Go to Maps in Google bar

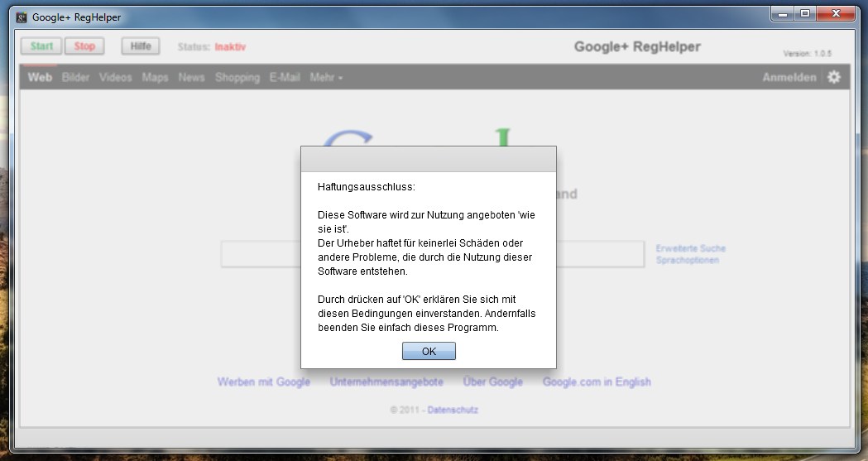155,78
